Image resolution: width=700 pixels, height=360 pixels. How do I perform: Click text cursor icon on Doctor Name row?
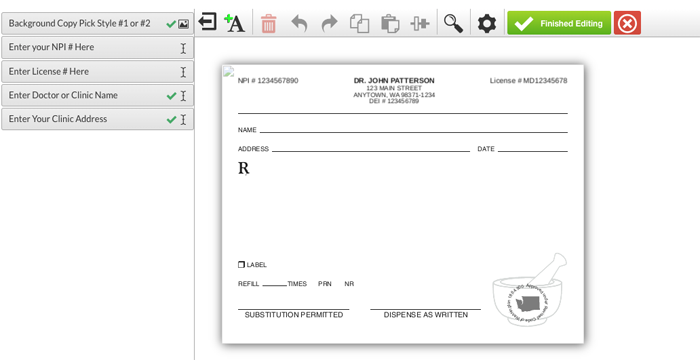click(x=183, y=96)
